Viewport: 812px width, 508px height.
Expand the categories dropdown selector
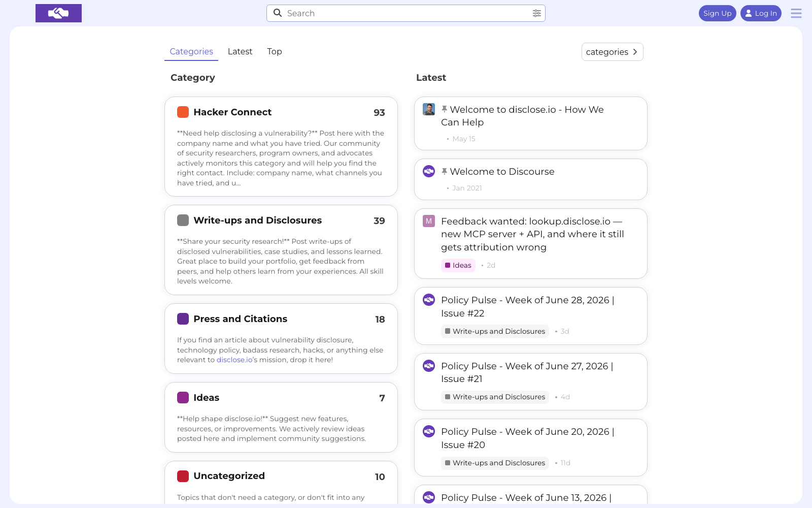pyautogui.click(x=612, y=52)
